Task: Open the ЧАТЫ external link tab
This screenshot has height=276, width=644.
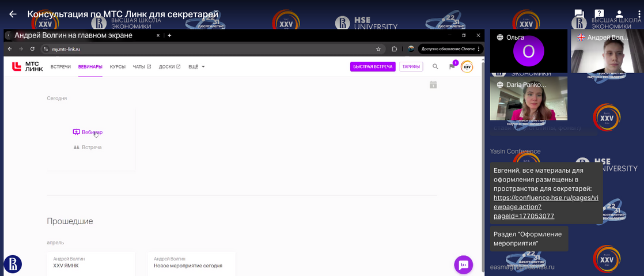Action: coord(142,66)
